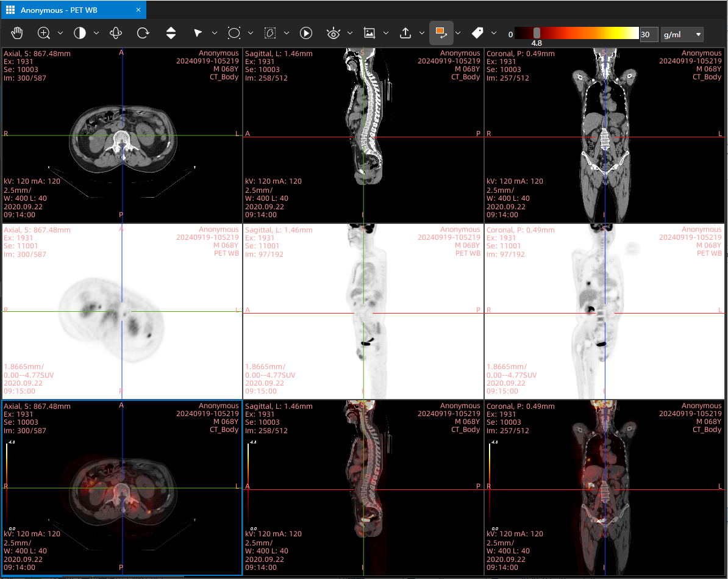Expand the zoom tool dropdown arrow
728x579 pixels.
click(x=60, y=33)
